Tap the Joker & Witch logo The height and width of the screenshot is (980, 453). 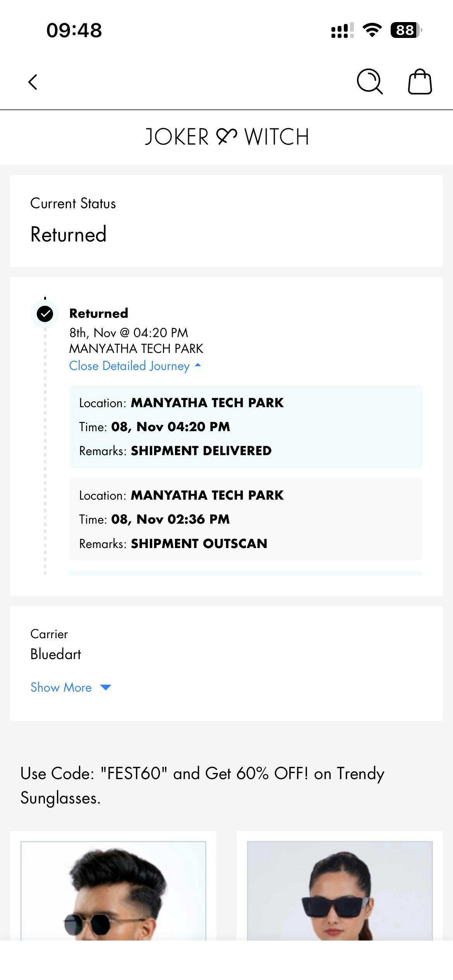click(x=226, y=137)
